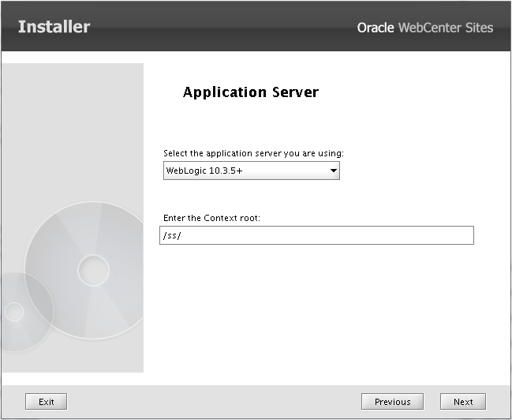
Task: Exit the installer
Action: tap(46, 401)
